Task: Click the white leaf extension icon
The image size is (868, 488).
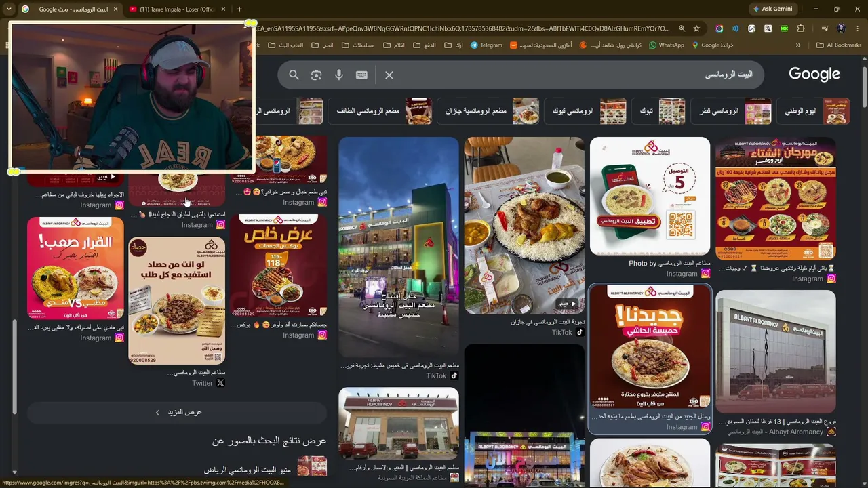Action: point(751,28)
